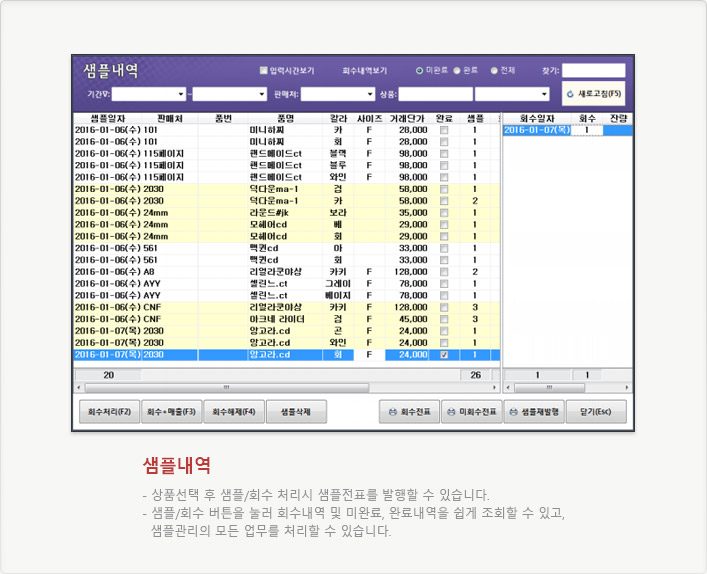
Task: Click the 보라 color cell
Action: (x=338, y=213)
